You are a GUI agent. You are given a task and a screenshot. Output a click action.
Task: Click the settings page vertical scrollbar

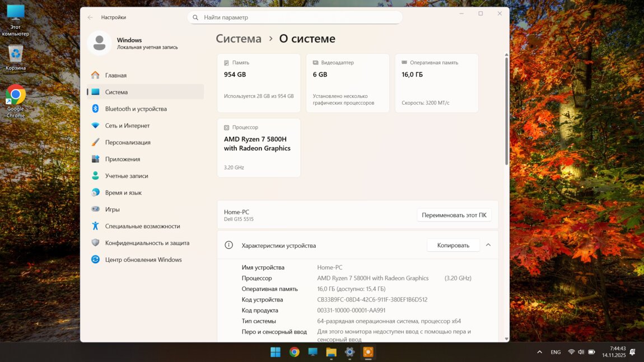[507, 112]
